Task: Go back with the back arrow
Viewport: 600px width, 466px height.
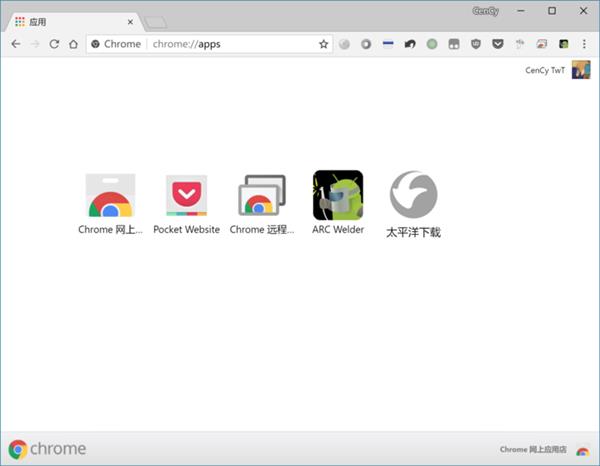Action: pyautogui.click(x=16, y=44)
